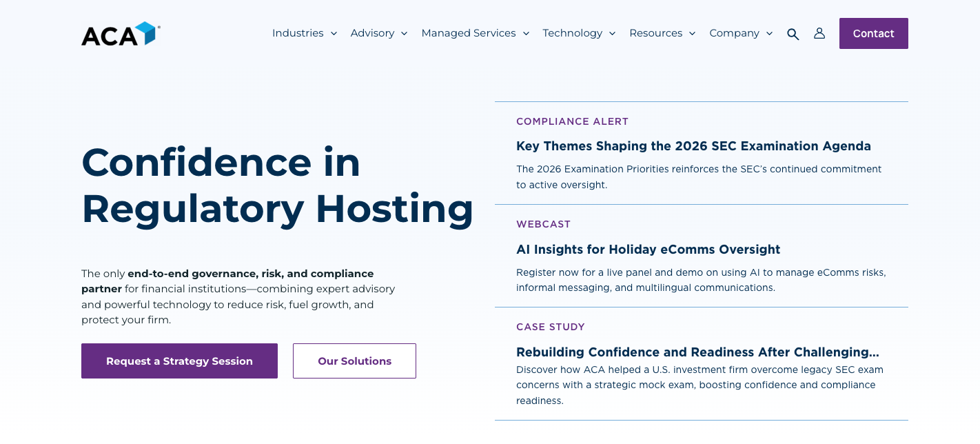Click the Compliance Alert category label

coord(572,121)
